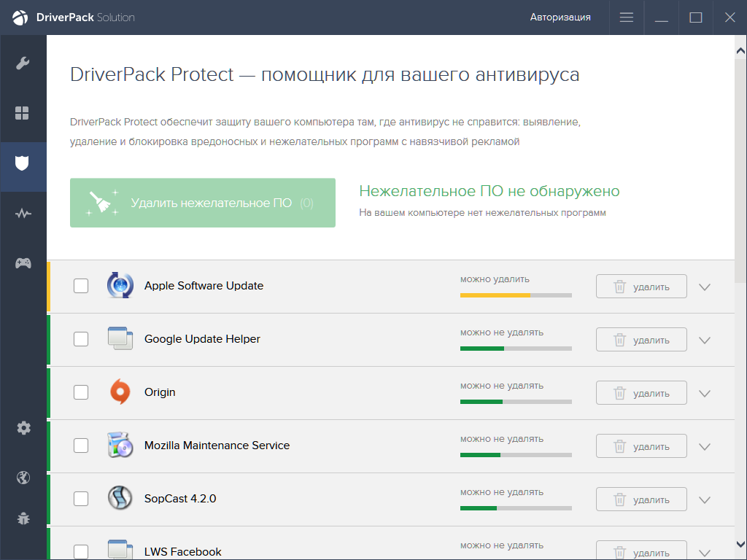Click удалить button for SopCast 4.2.0
This screenshot has height=560, width=747.
(x=641, y=500)
